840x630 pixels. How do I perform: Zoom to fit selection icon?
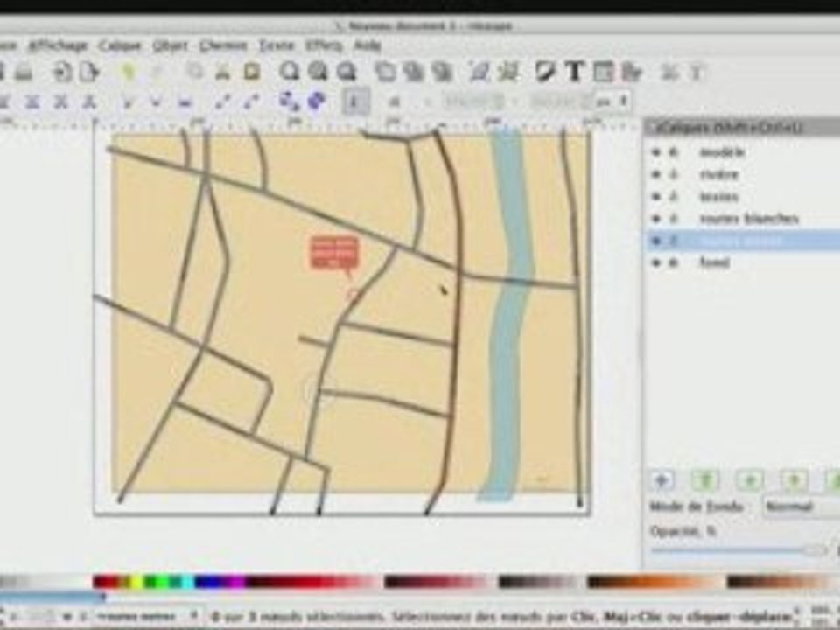pyautogui.click(x=290, y=71)
